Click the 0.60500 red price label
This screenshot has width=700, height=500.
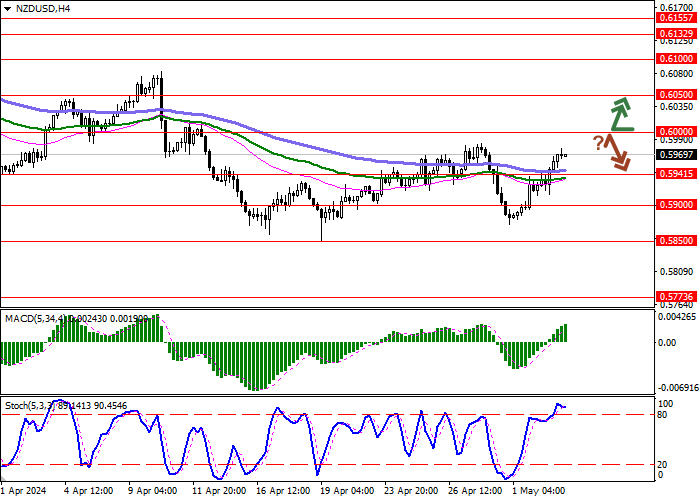(x=677, y=95)
